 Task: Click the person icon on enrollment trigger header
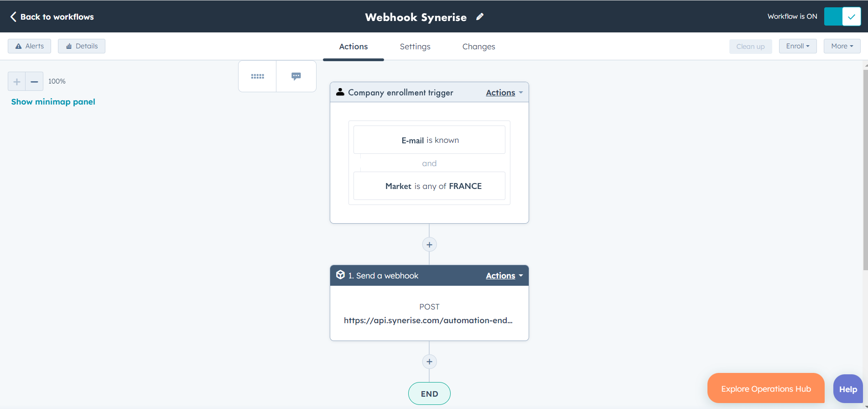point(340,92)
